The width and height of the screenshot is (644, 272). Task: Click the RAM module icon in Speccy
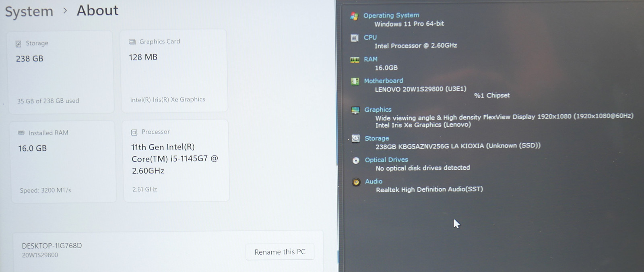click(355, 60)
